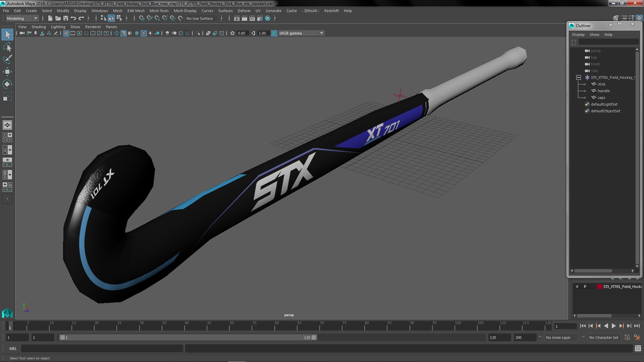The image size is (644, 362).
Task: Undo the last action
Action: coord(73,18)
